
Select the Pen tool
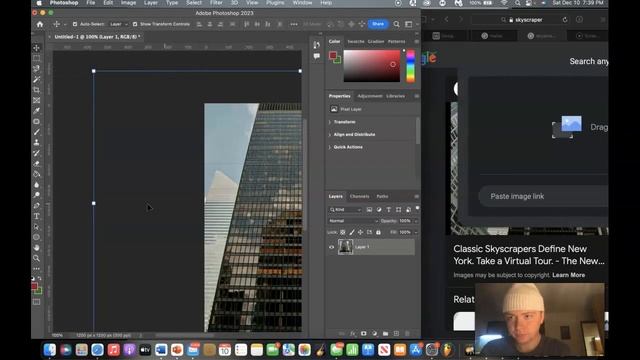coord(36,206)
